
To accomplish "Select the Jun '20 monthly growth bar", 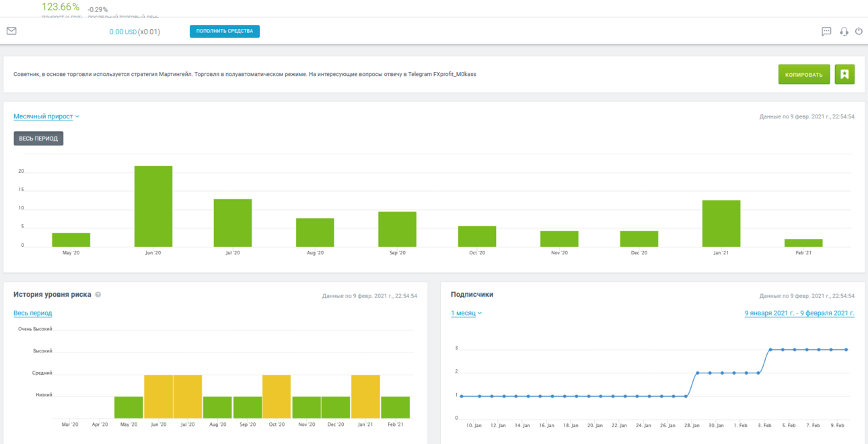I will click(x=153, y=207).
